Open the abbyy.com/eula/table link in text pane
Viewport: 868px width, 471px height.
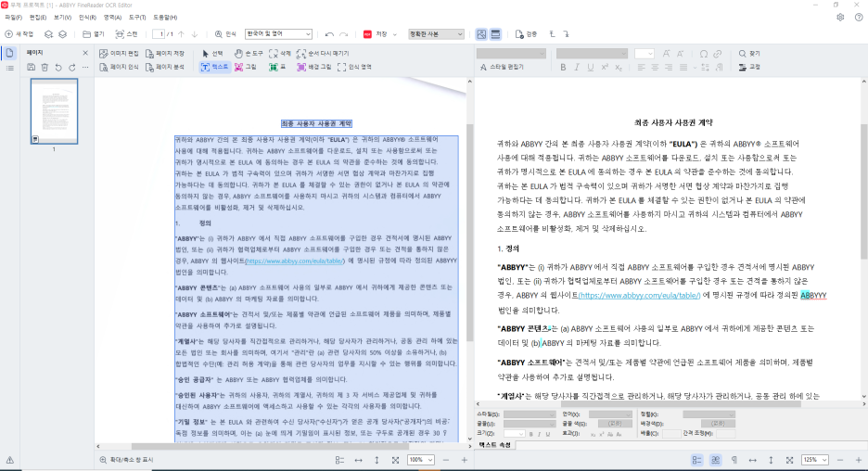[x=639, y=296]
